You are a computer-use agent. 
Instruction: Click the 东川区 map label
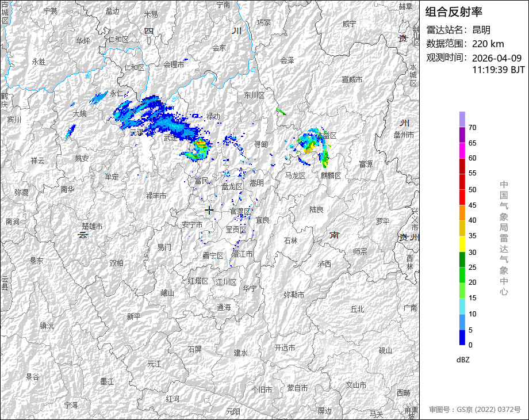[x=254, y=95]
